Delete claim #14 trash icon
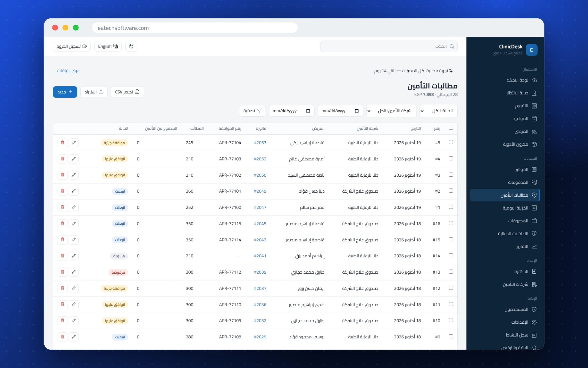588x368 pixels. pos(63,256)
